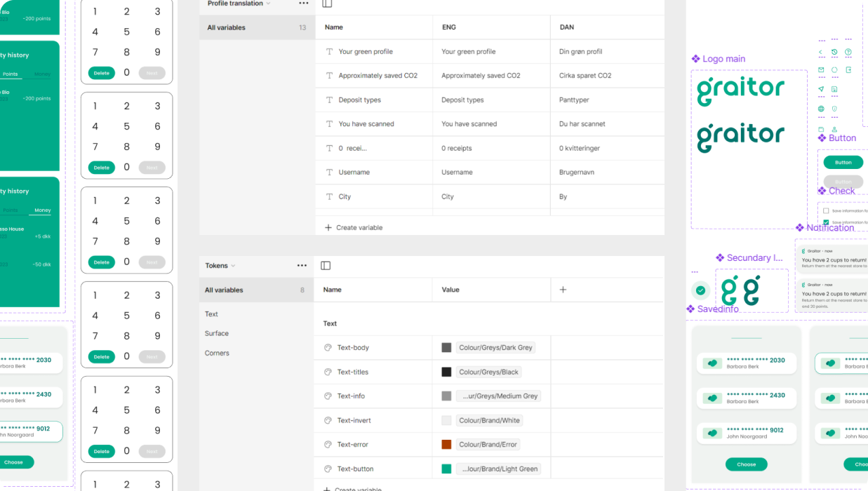Viewport: 868px width, 491px height.
Task: Click Create variable below the City row
Action: (x=354, y=228)
